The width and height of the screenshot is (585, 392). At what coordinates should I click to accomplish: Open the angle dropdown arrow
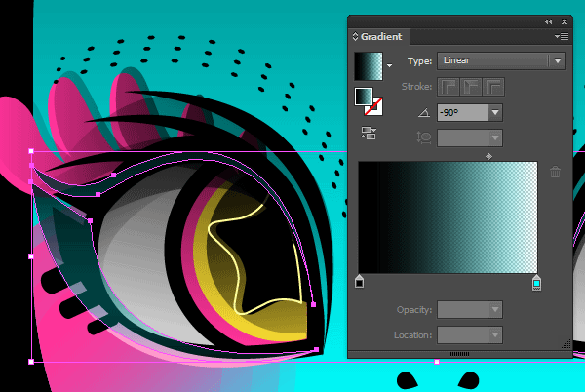tap(494, 113)
